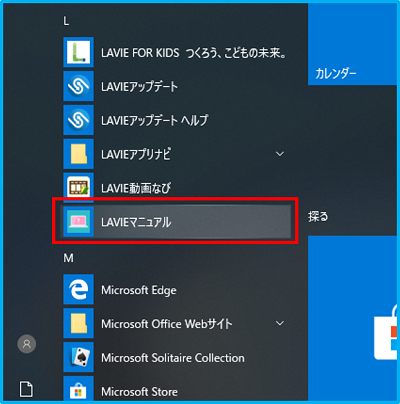Open the LAVIEアップデート ヘルプ icon
This screenshot has width=400, height=404.
click(x=78, y=120)
